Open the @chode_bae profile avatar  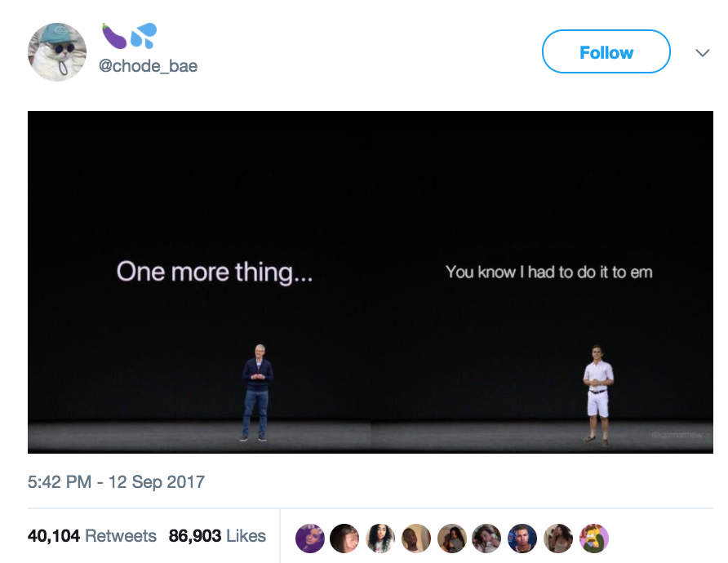point(56,51)
